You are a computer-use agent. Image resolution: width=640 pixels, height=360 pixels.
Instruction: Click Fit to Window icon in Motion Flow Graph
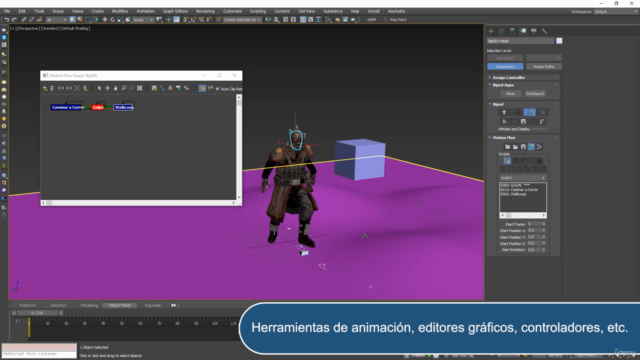[140, 88]
